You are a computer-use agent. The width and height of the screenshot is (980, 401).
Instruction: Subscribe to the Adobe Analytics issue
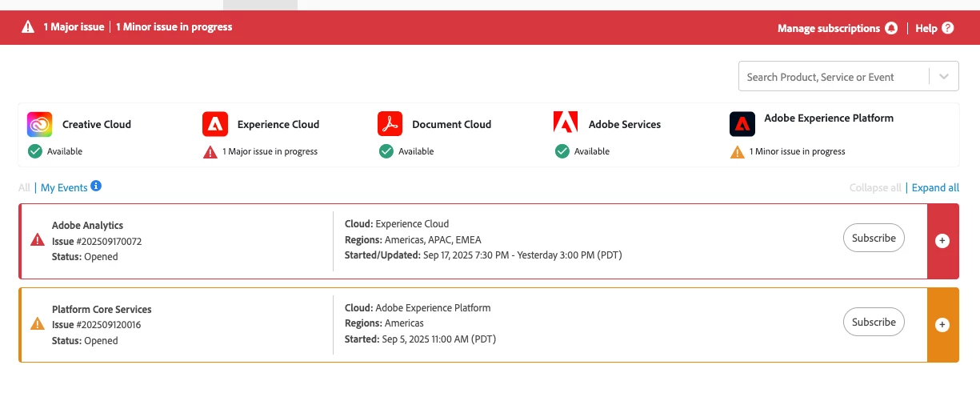coord(874,238)
